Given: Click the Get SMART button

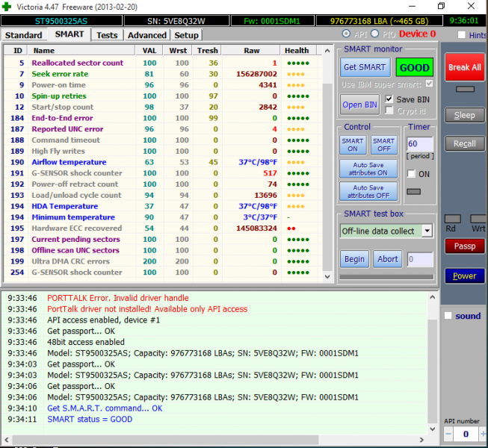Looking at the screenshot, I should pyautogui.click(x=365, y=67).
